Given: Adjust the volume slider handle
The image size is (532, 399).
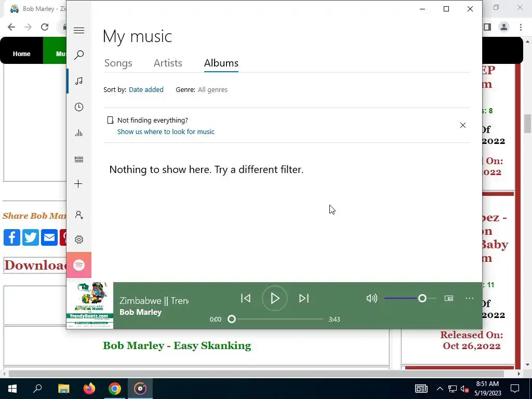Looking at the screenshot, I should click(x=422, y=298).
